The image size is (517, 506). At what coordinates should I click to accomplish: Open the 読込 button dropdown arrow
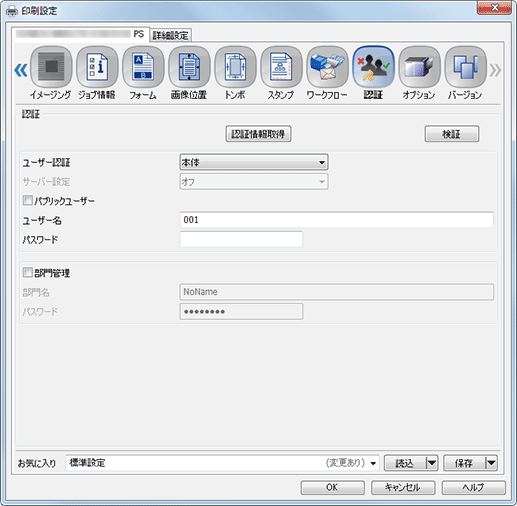pos(432,463)
